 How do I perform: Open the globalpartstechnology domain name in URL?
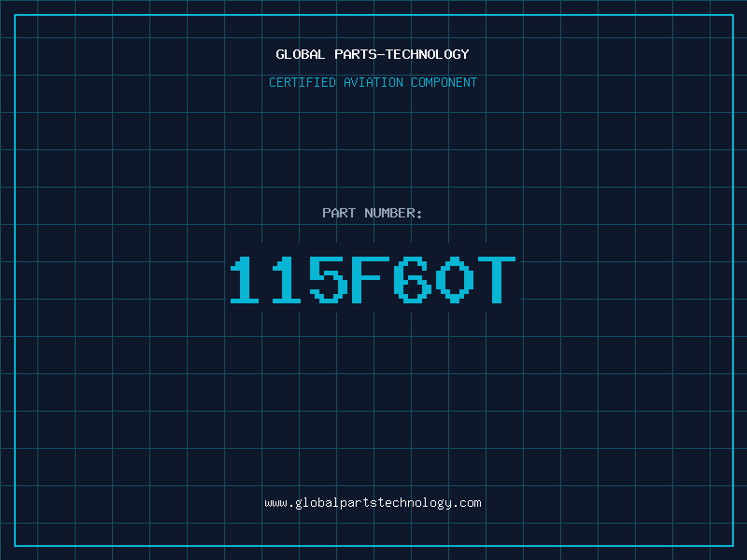coord(373,502)
